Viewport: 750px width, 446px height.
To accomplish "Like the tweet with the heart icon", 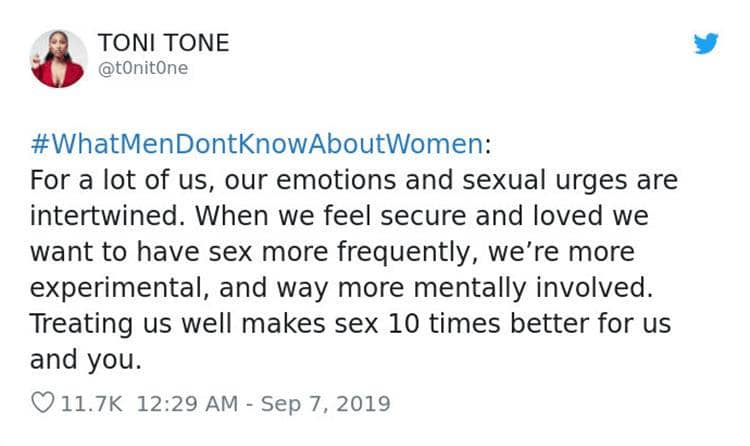I will coord(43,404).
